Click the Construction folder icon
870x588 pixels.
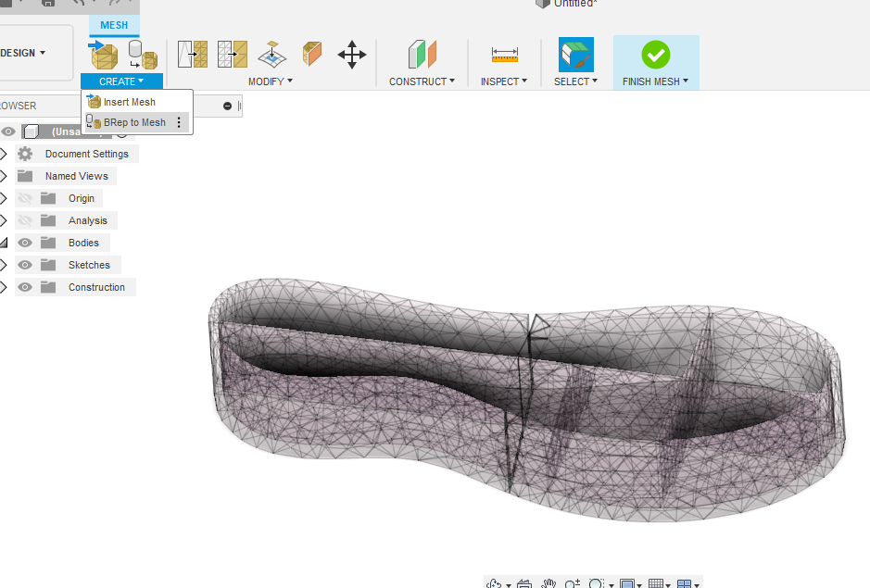click(48, 287)
